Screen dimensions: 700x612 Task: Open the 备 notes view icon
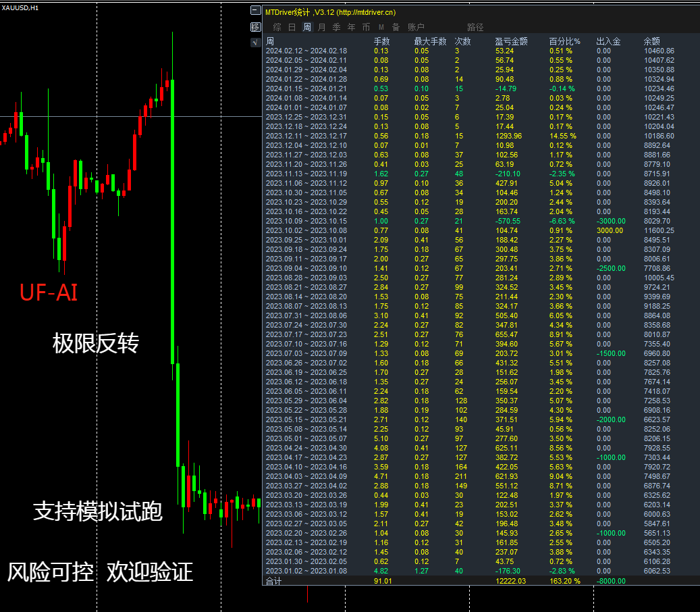point(396,27)
